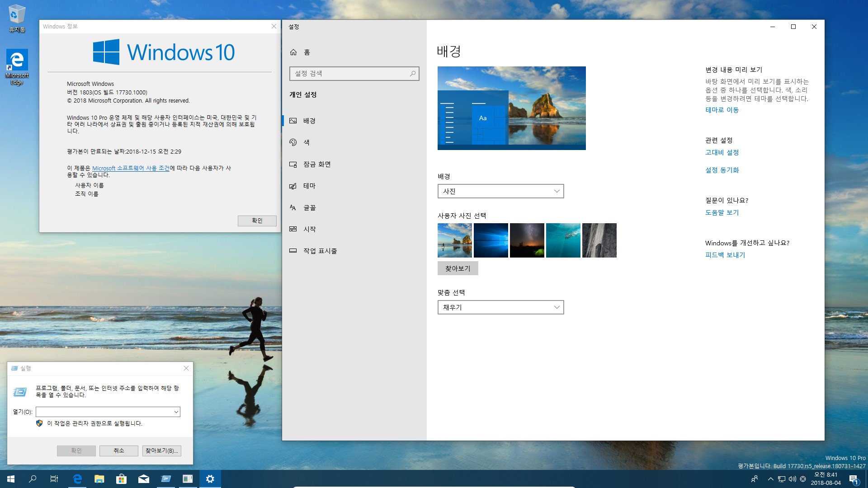Expand the 열기 combo box arrow in Run dialog
The width and height of the screenshot is (868, 488).
tap(176, 412)
